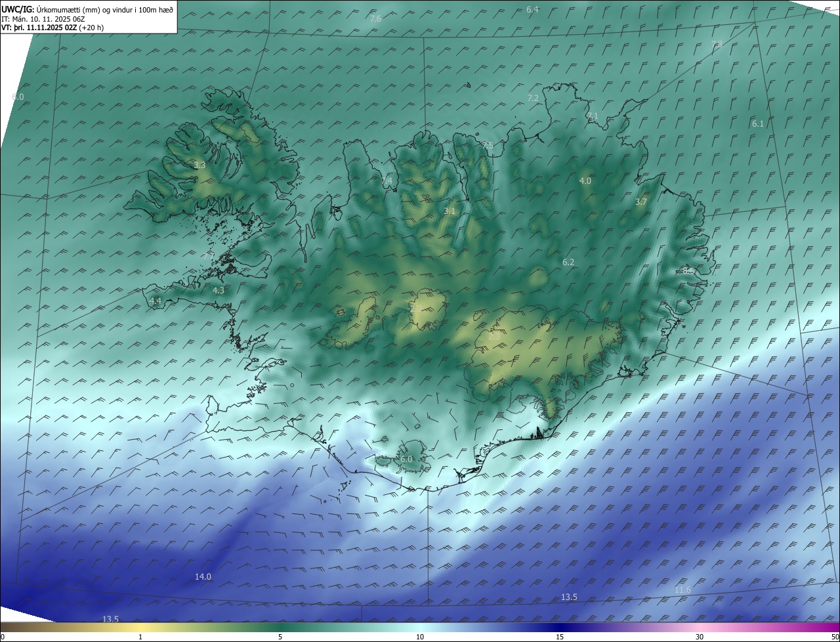Click the 6.4 value label on the map
This screenshot has width=840, height=642.
532,9
